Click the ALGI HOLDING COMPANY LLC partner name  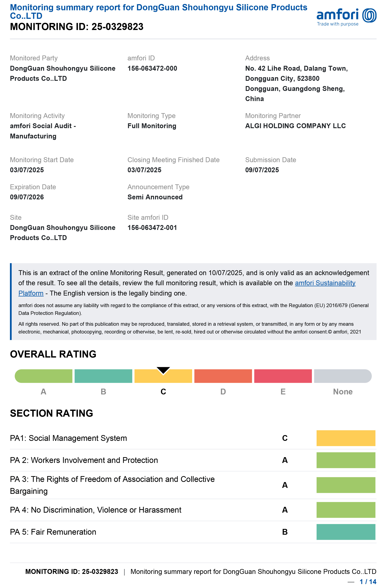[x=295, y=126]
